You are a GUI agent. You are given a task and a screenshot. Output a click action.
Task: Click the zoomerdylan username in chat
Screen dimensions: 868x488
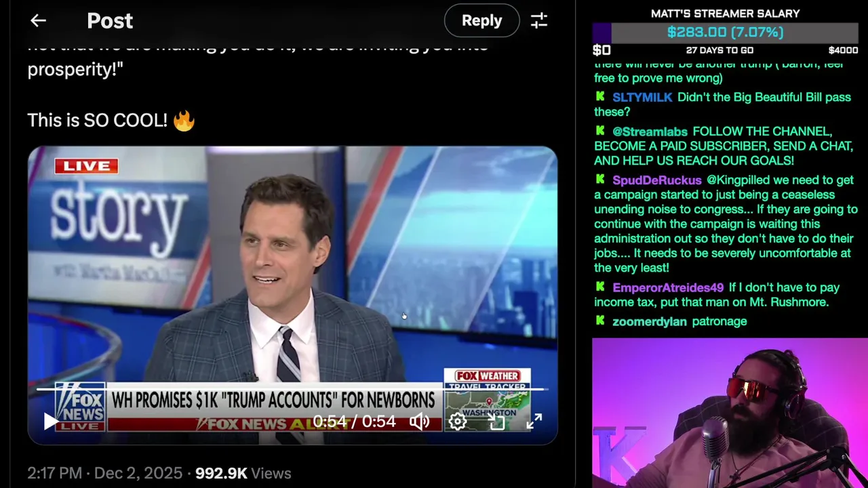pos(650,321)
